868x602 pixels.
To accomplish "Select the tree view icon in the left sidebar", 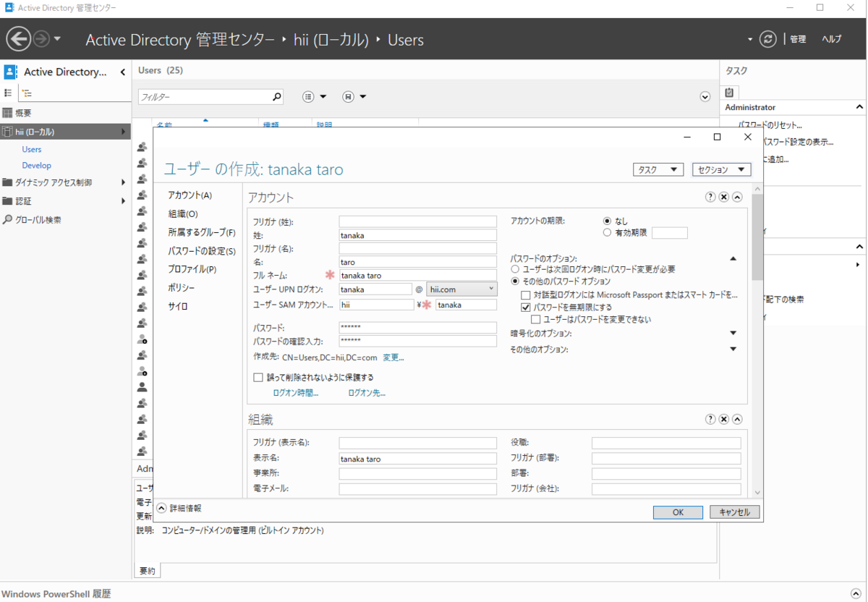I will pyautogui.click(x=27, y=93).
